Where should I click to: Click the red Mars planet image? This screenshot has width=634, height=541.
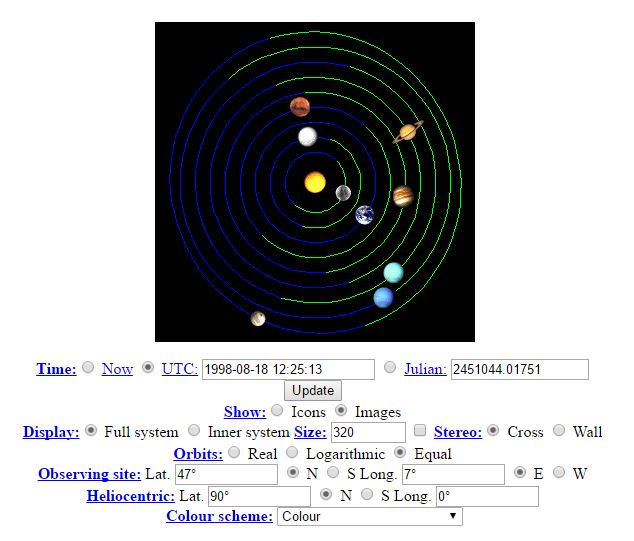point(300,107)
